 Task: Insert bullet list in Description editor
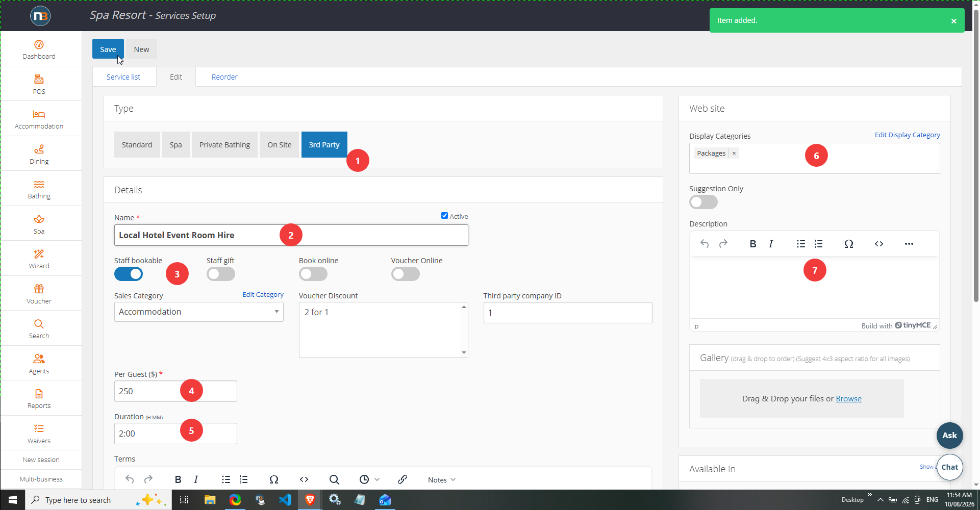(801, 244)
